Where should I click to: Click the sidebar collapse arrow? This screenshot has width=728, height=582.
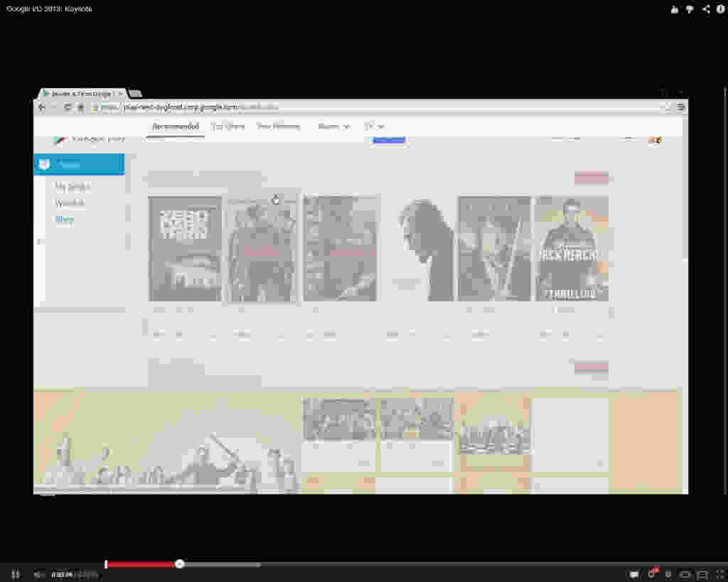pos(40,242)
